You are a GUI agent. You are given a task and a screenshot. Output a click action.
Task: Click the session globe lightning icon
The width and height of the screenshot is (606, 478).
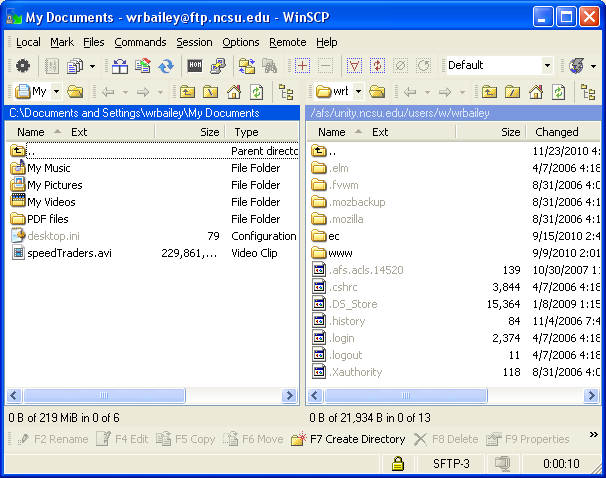(x=577, y=66)
